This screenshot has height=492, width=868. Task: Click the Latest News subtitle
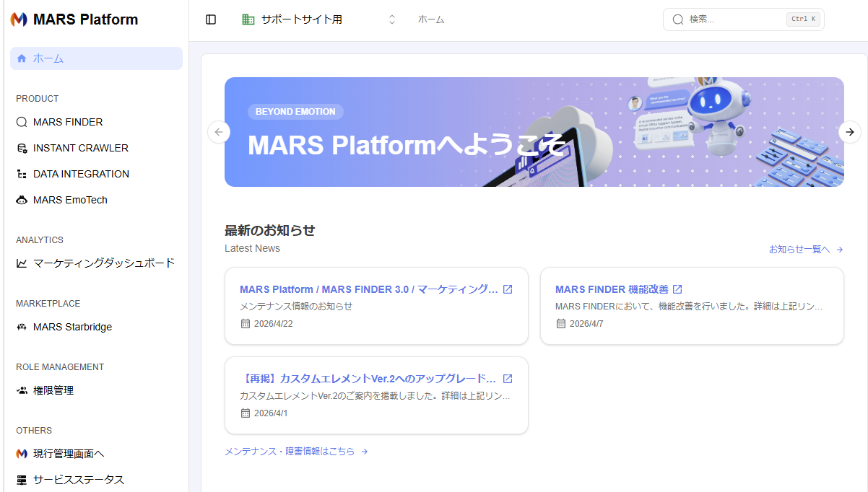(x=252, y=248)
